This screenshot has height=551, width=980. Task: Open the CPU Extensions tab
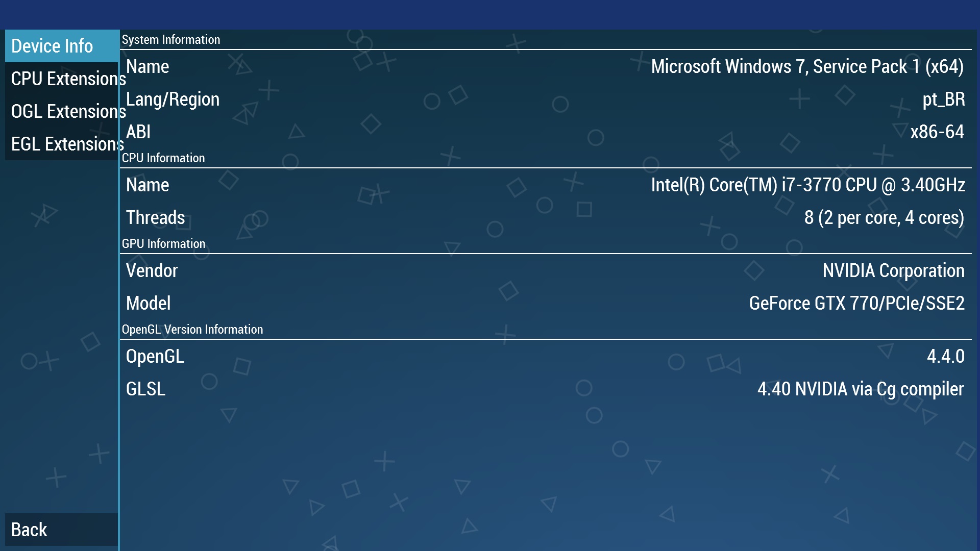pyautogui.click(x=61, y=79)
